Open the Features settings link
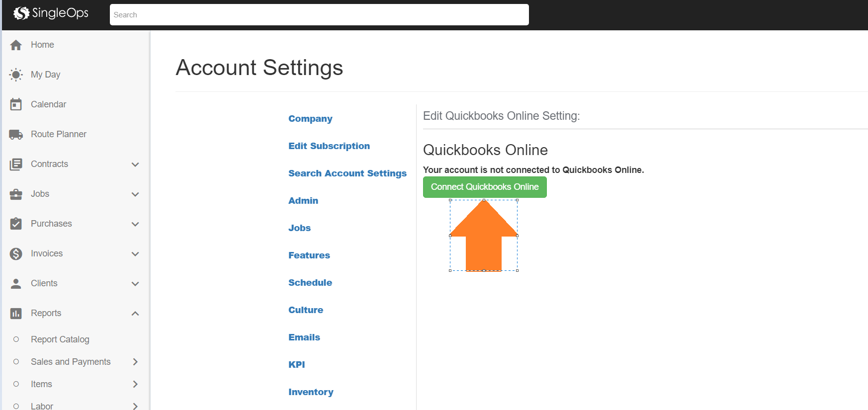This screenshot has width=868, height=410. (x=309, y=255)
